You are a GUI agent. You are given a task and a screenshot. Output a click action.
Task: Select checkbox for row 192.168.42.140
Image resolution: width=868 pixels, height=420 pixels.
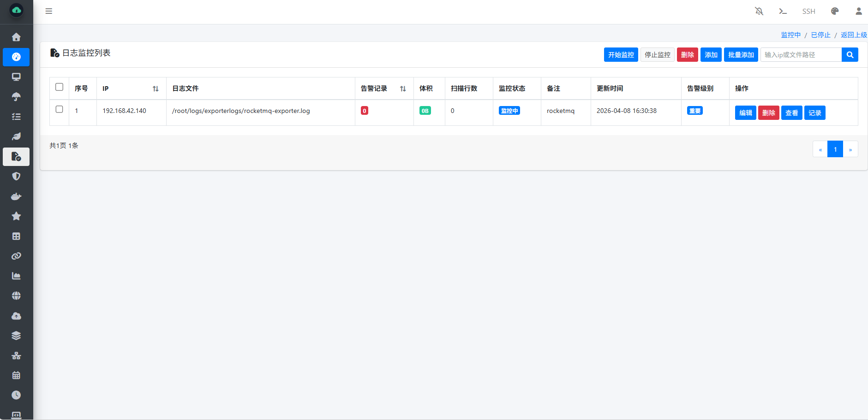pyautogui.click(x=59, y=109)
